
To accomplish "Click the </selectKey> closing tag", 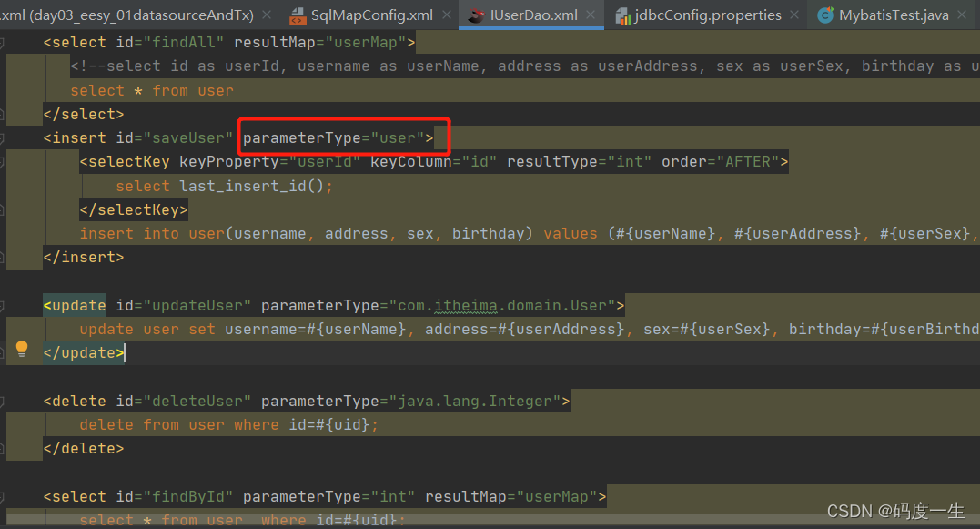I will pos(134,210).
